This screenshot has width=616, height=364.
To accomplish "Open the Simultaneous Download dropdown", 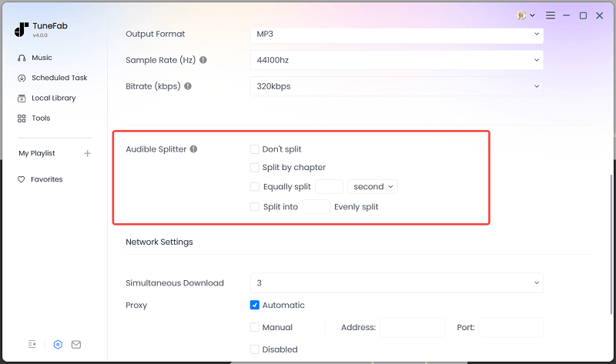I will pos(397,282).
